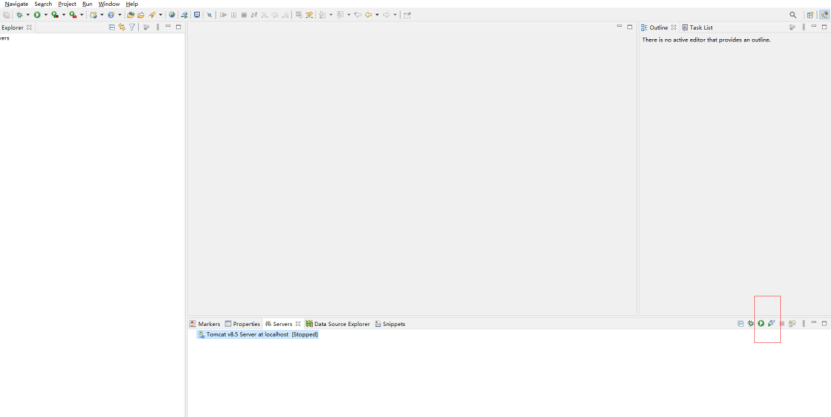The image size is (831, 417).
Task: Select Tomcat v8.5 Server at localhost
Action: [258, 335]
